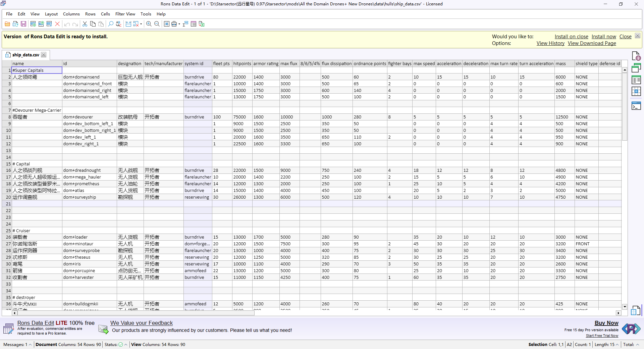
Task: Open the Columns menu
Action: pyautogui.click(x=71, y=14)
